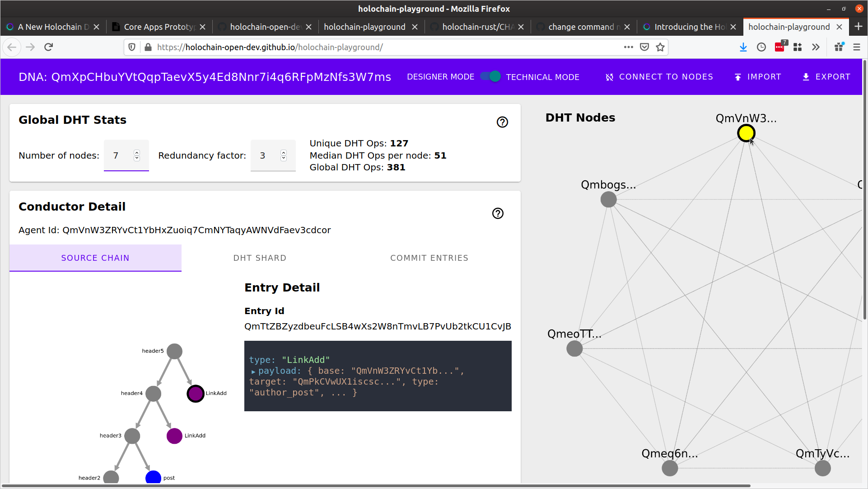Screen dimensions: 868x489
Task: Open Firefox page actions ellipsis menu
Action: tap(628, 47)
